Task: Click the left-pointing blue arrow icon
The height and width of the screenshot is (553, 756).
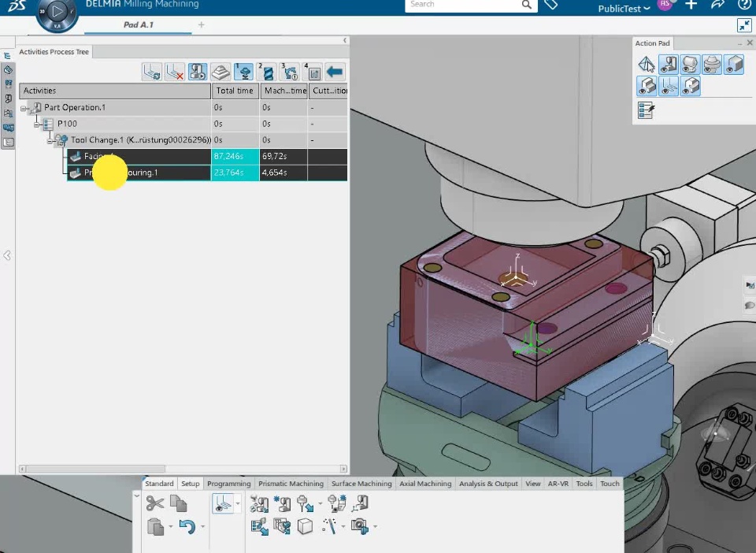Action: (334, 72)
